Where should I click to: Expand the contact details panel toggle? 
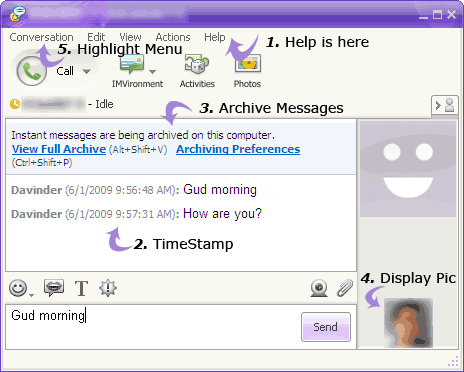click(x=444, y=106)
